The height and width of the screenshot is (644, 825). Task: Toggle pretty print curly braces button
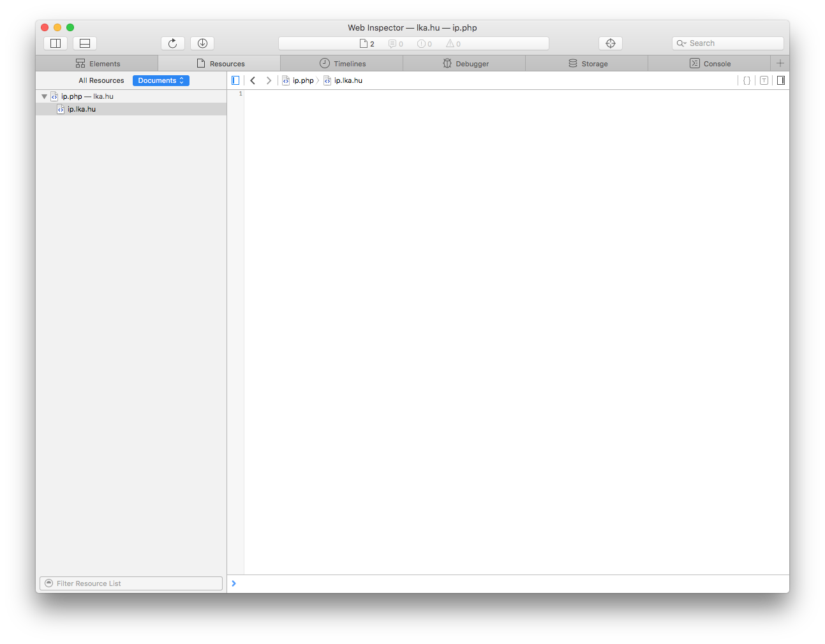[747, 80]
